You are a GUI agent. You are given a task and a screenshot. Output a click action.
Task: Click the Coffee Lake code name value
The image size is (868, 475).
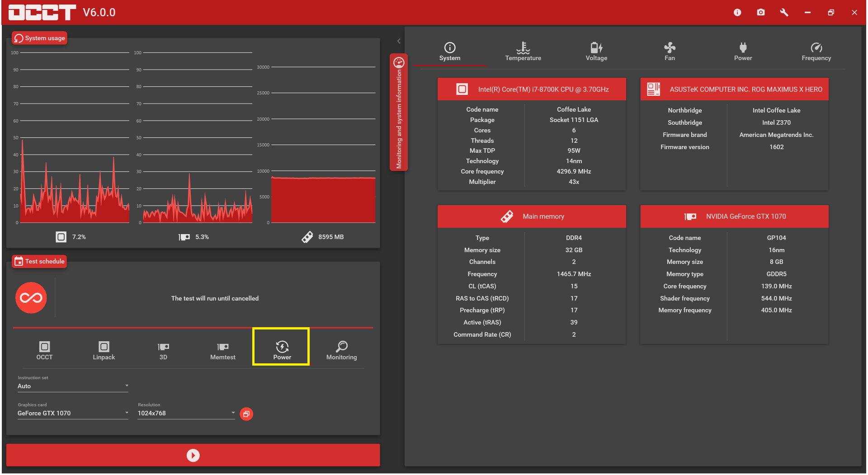pyautogui.click(x=574, y=109)
